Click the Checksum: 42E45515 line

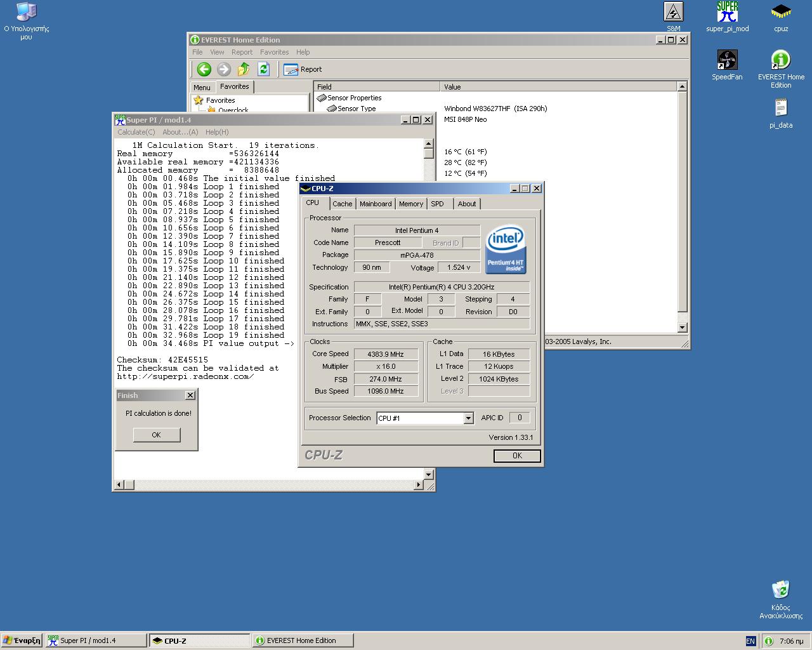click(162, 360)
